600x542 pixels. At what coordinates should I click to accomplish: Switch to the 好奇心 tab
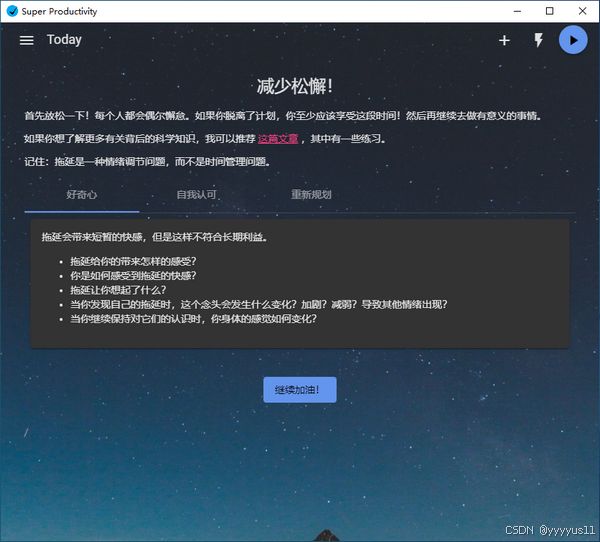[82, 195]
